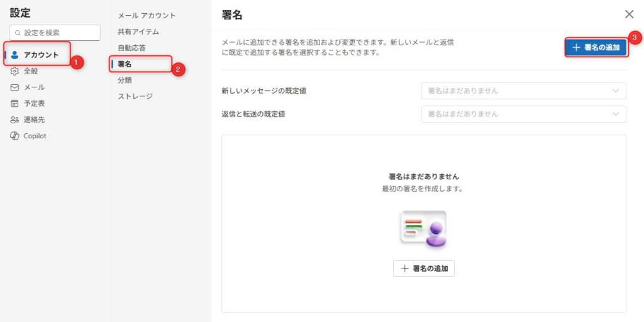Click the Copilot logo icon
This screenshot has width=644, height=322.
tap(15, 136)
